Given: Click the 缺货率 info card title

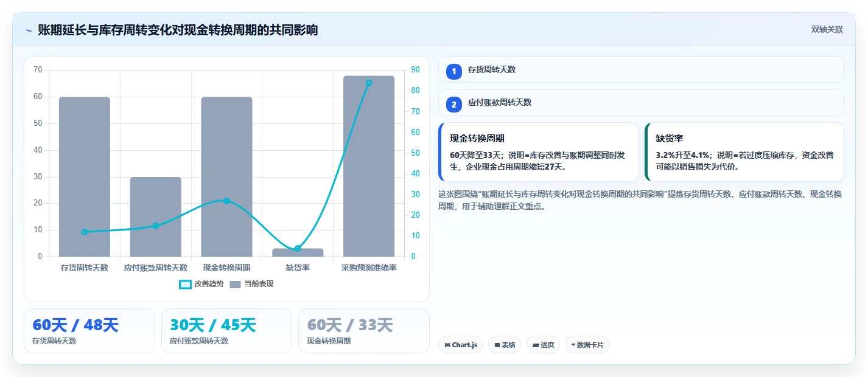Looking at the screenshot, I should click(670, 139).
